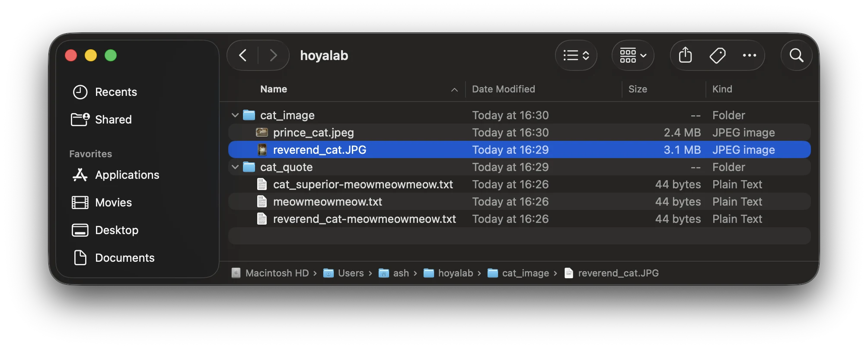Select the cat_image folder icon
868x349 pixels.
pyautogui.click(x=249, y=115)
